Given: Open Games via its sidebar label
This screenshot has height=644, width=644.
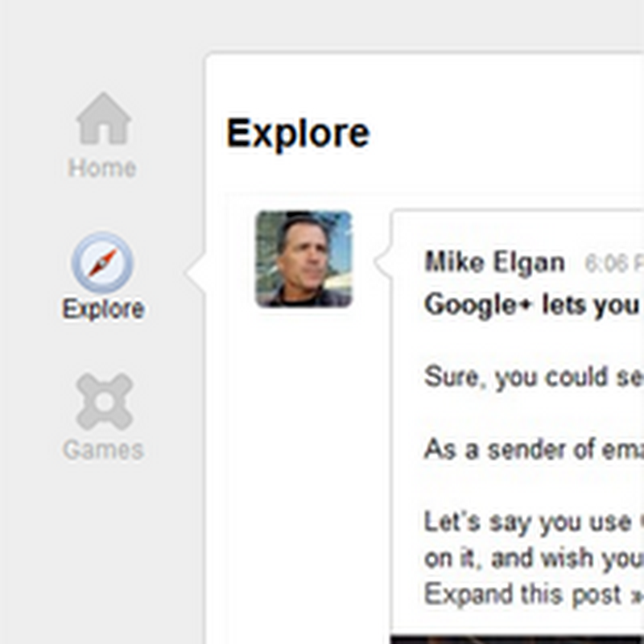Looking at the screenshot, I should (x=103, y=449).
